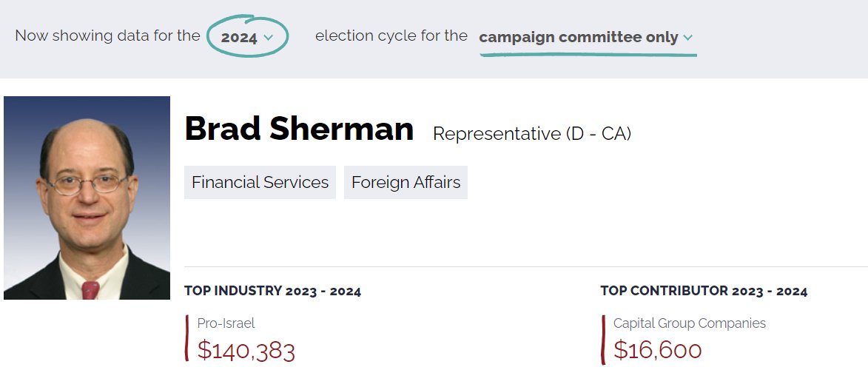Click the "TOP CONTRIBUTOR 2023 - 2024" heading

point(704,292)
